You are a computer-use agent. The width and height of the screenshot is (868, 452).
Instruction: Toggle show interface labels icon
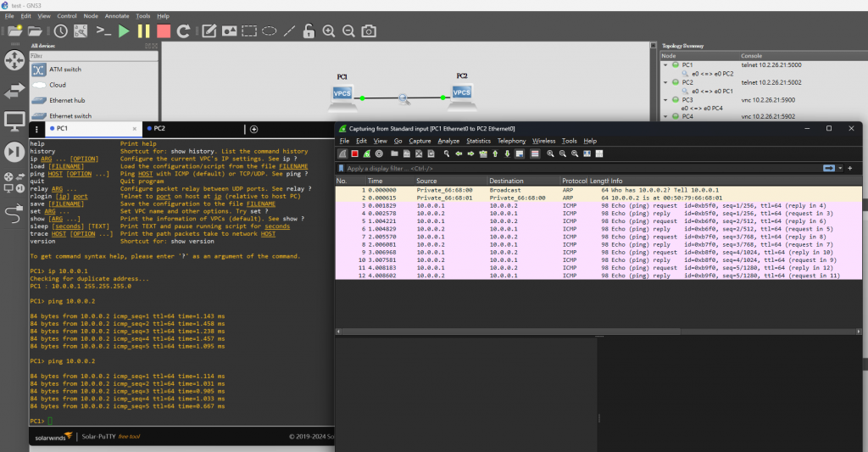tap(81, 31)
